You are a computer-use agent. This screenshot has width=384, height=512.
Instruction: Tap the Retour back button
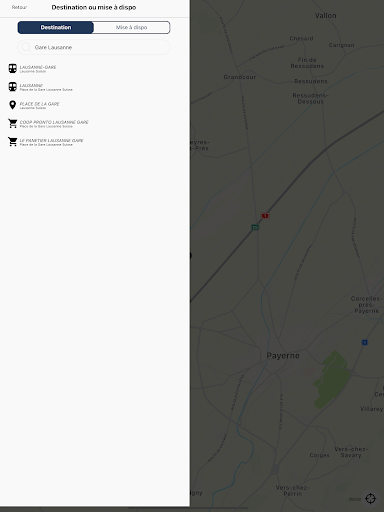click(19, 7)
